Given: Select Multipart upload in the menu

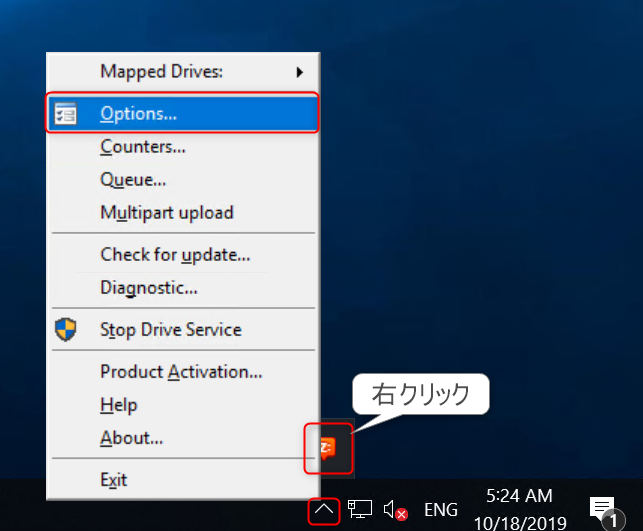Looking at the screenshot, I should 182,212.
